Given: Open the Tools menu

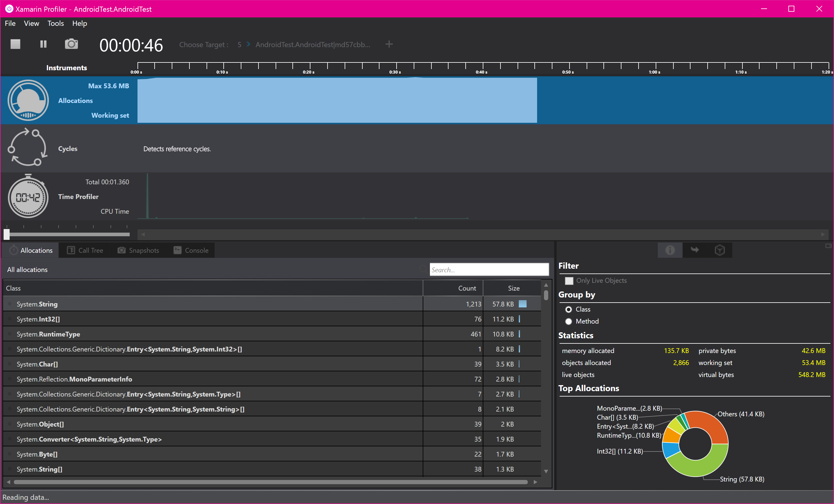Looking at the screenshot, I should click(x=55, y=23).
